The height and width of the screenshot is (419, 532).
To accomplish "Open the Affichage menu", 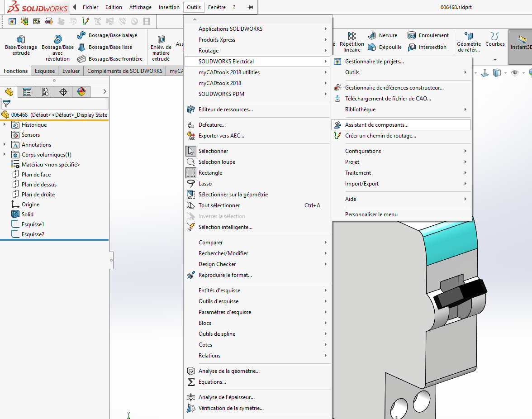I will [140, 7].
